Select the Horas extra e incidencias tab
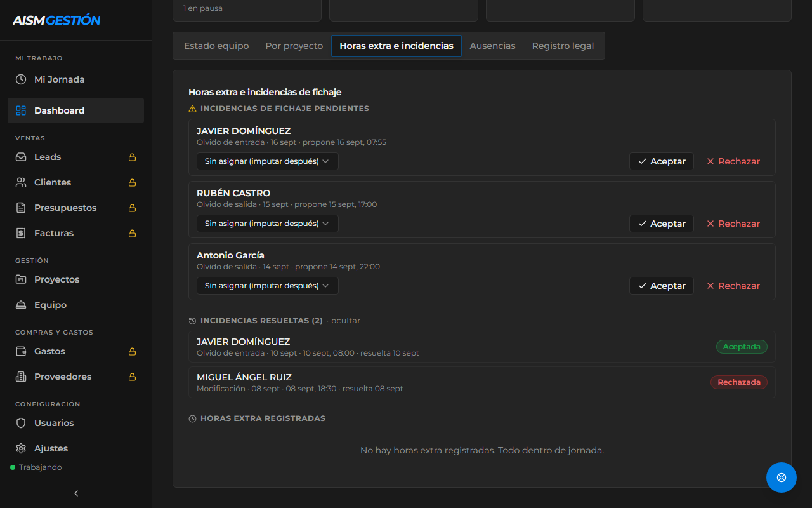812x508 pixels. (x=396, y=46)
